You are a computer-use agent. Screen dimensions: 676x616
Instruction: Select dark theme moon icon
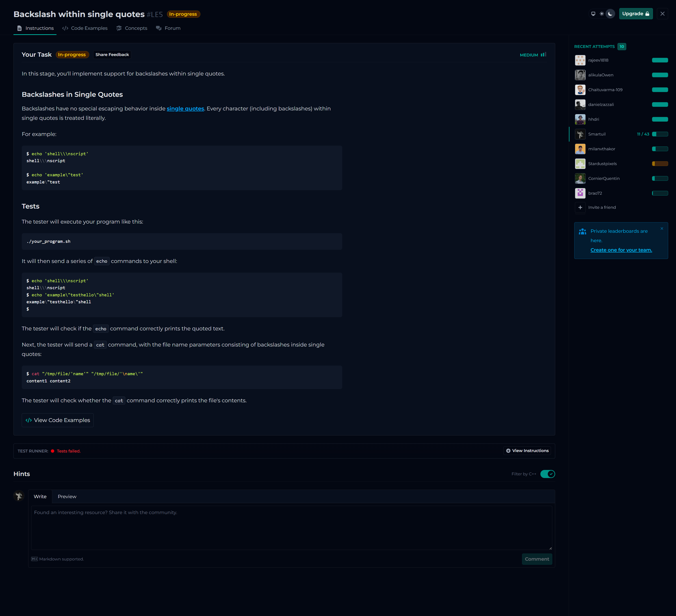[610, 14]
